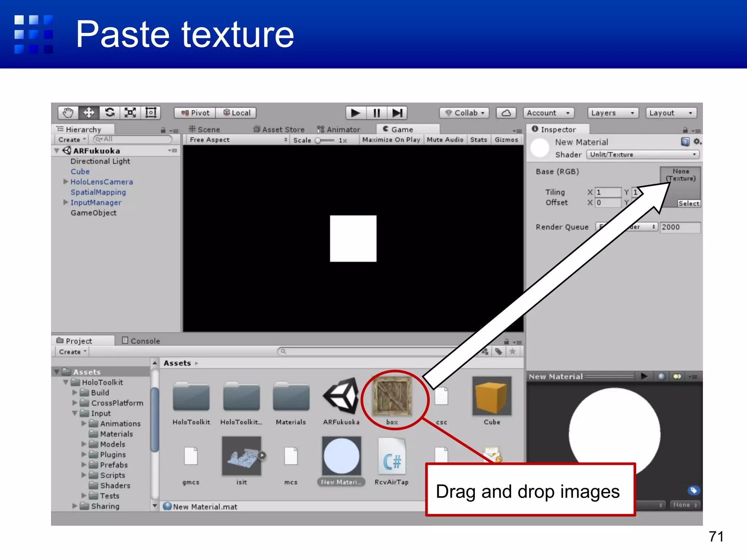Open the Free Aspect dropdown
Viewport: 747px width, 560px height.
tap(238, 140)
